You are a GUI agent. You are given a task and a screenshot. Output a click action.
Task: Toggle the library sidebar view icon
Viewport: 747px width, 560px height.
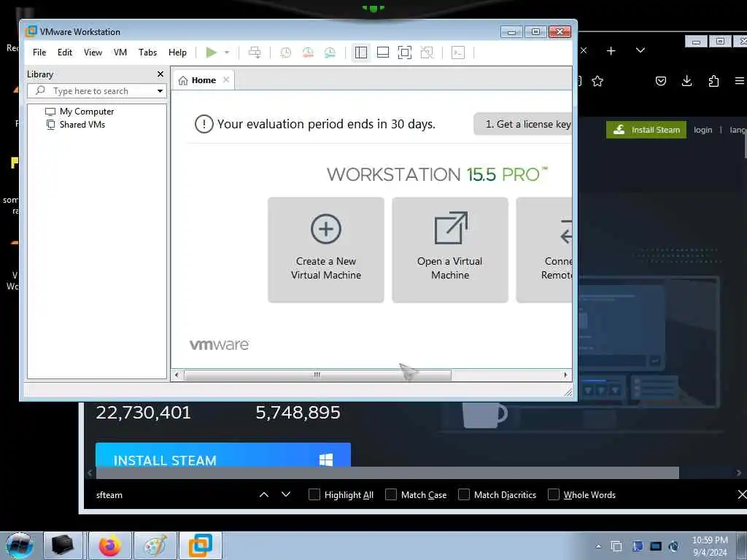tap(361, 52)
